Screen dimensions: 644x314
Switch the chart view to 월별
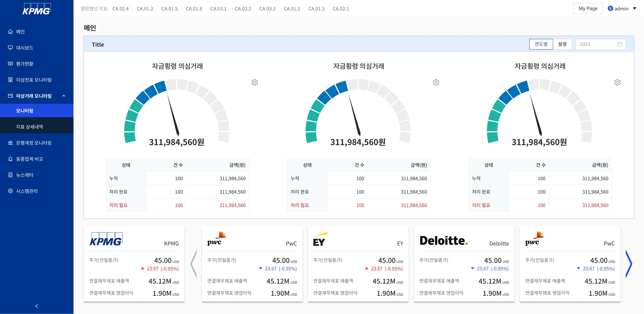pos(563,44)
